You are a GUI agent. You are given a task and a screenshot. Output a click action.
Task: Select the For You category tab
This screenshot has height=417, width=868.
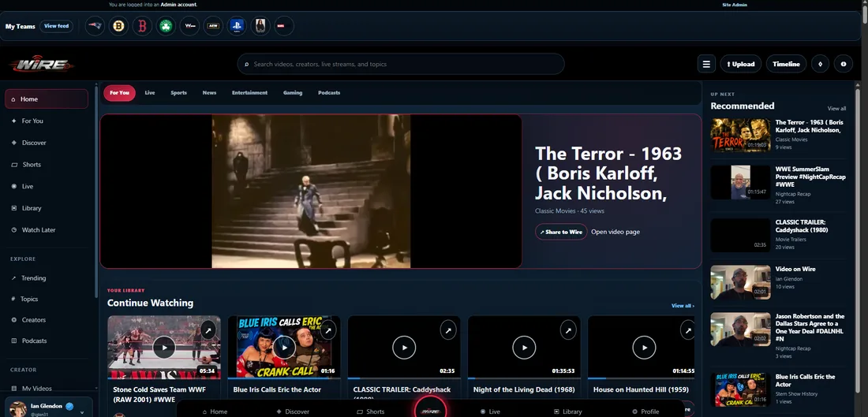pyautogui.click(x=119, y=93)
